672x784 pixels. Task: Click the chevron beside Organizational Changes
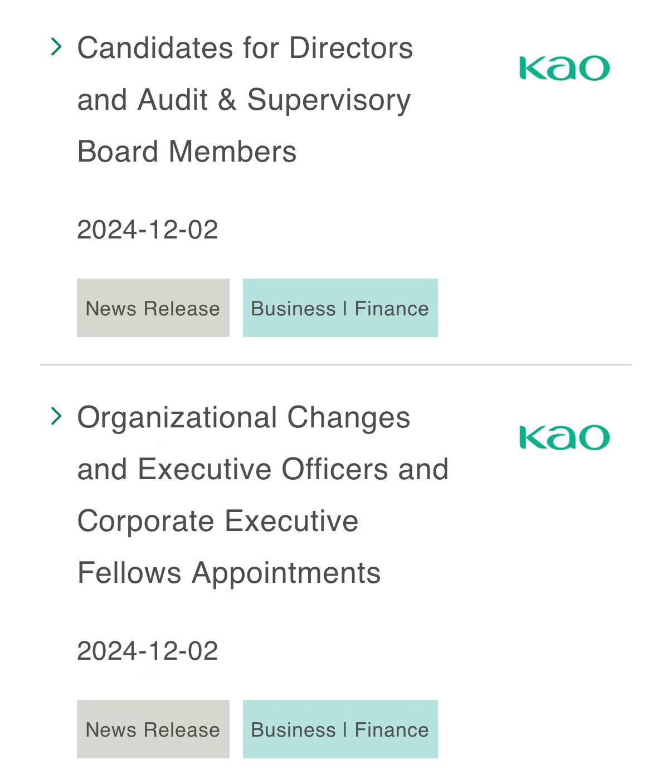[56, 416]
